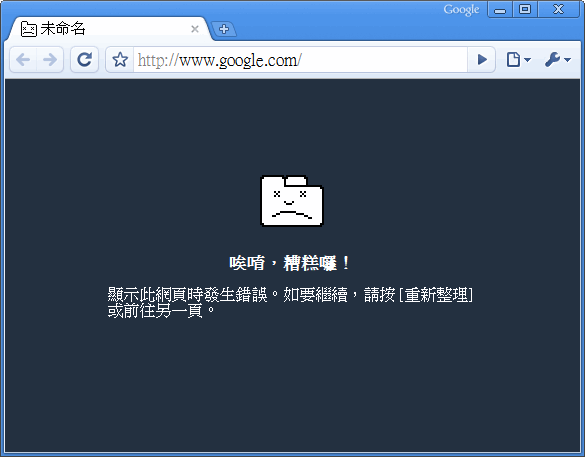Focus the address bar showing http://www.google.com/
This screenshot has width=585, height=457.
coord(300,60)
